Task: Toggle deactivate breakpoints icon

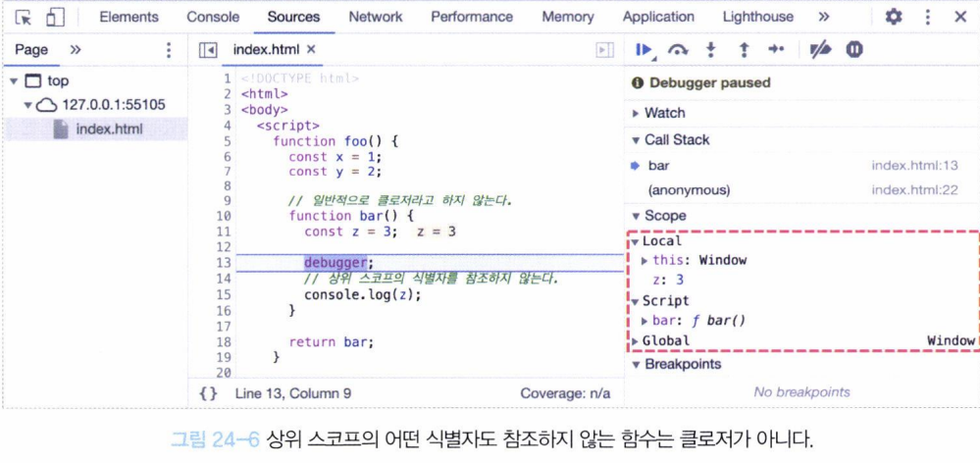Action: [820, 50]
